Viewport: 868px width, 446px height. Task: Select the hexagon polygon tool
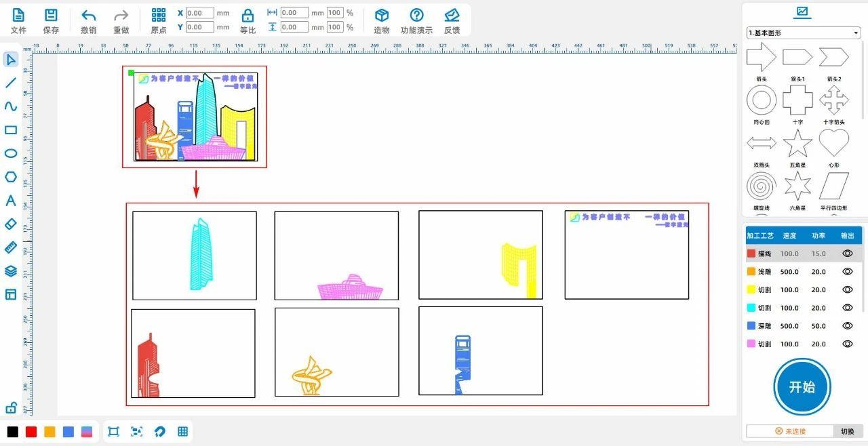pos(10,177)
